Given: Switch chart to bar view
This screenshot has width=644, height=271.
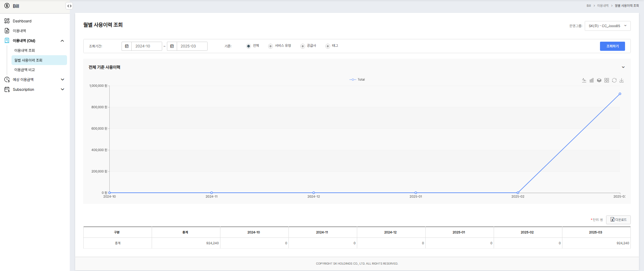Looking at the screenshot, I should click(592, 80).
